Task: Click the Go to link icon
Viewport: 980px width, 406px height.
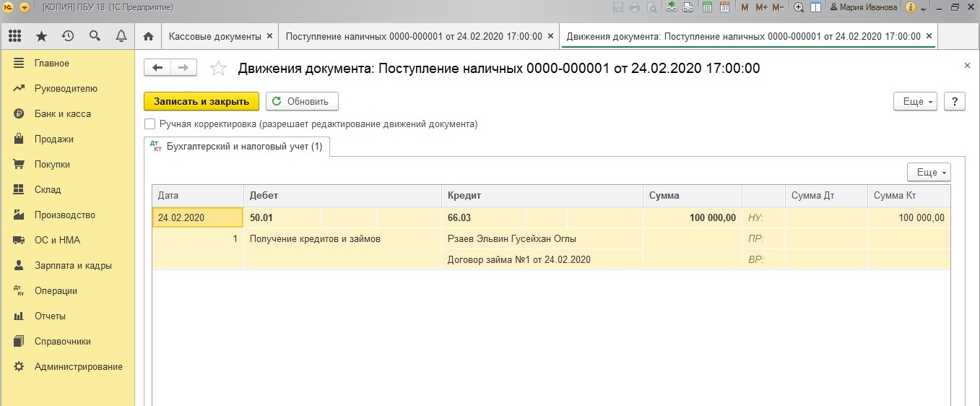Action: [x=689, y=7]
